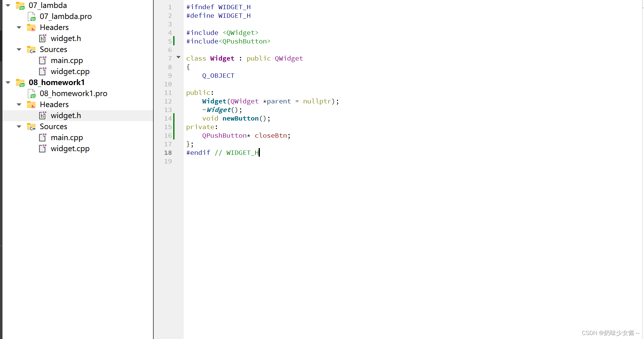Open main.cpp under 07_lambda Sources
644x339 pixels.
(x=67, y=60)
